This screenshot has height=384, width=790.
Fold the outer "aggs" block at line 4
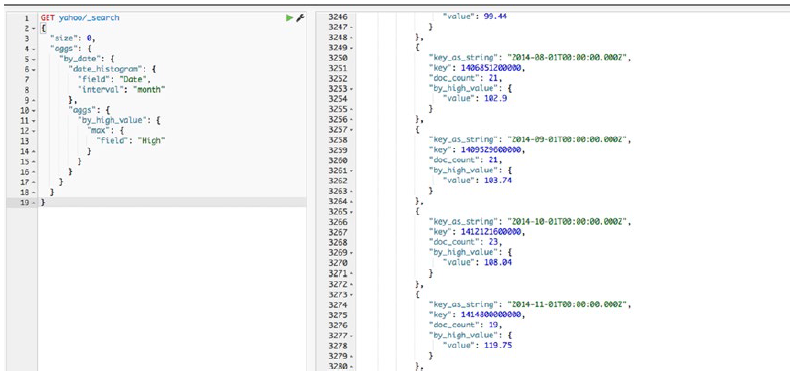click(x=34, y=49)
